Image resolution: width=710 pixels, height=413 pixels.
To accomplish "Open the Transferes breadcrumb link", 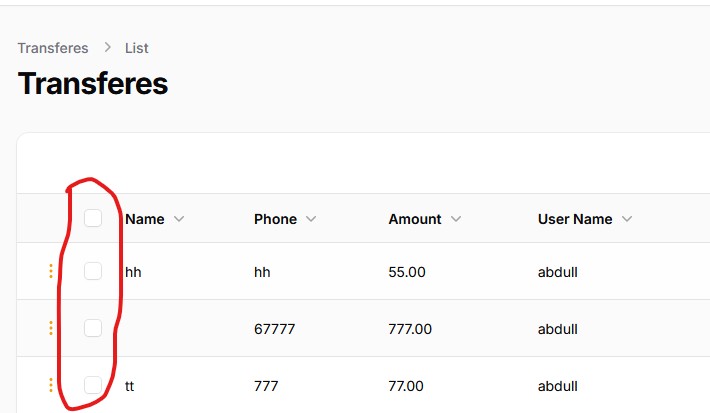I will [53, 48].
